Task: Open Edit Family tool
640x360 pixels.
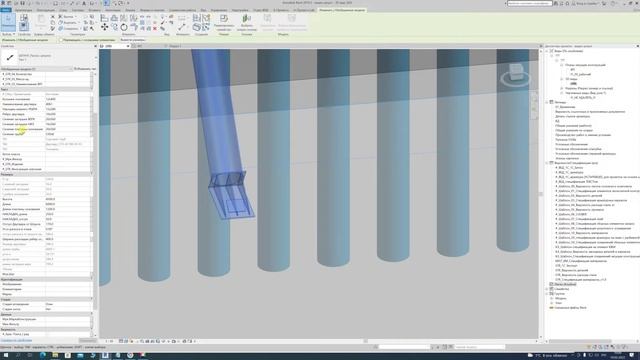Action: pos(224,22)
